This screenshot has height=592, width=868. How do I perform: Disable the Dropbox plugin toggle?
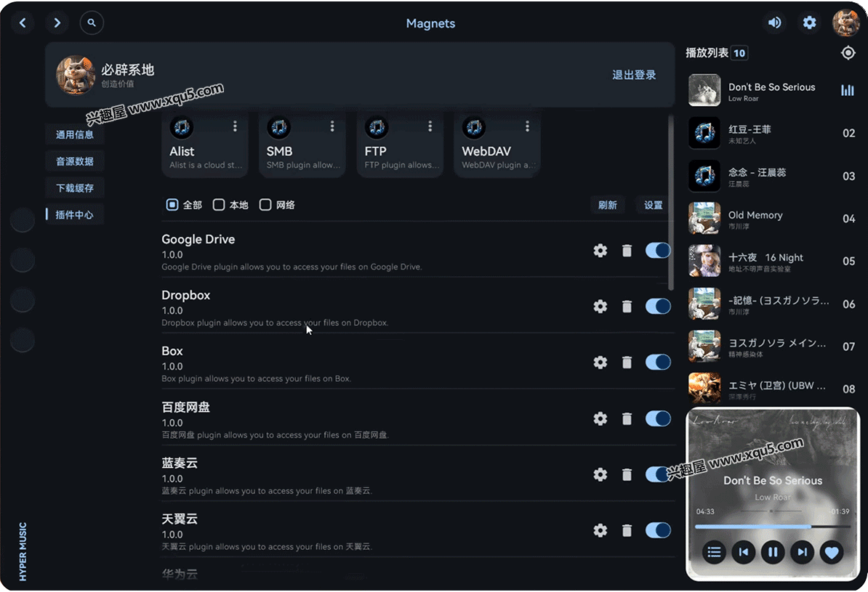click(658, 307)
